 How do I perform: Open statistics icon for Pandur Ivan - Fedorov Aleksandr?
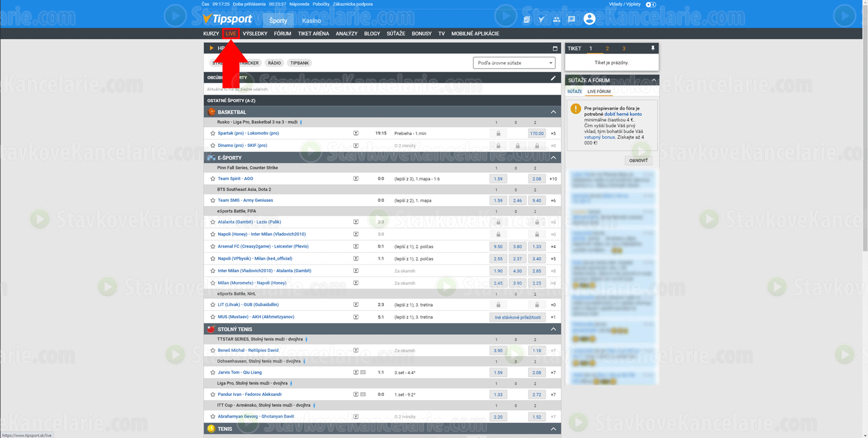(x=363, y=395)
